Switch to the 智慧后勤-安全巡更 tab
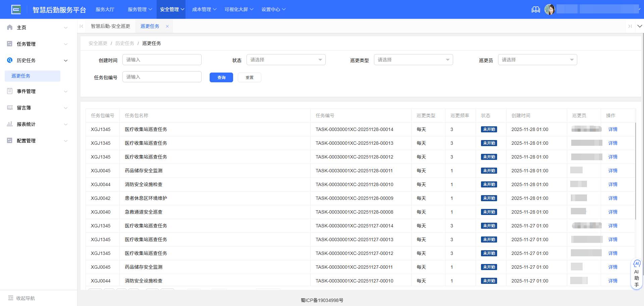The height and width of the screenshot is (306, 644). [x=111, y=26]
